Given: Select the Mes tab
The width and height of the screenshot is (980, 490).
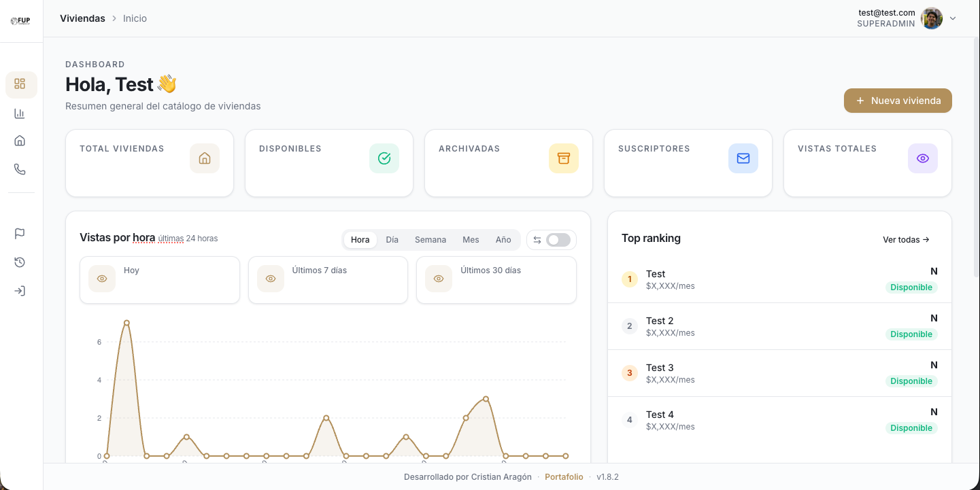Looking at the screenshot, I should point(471,240).
